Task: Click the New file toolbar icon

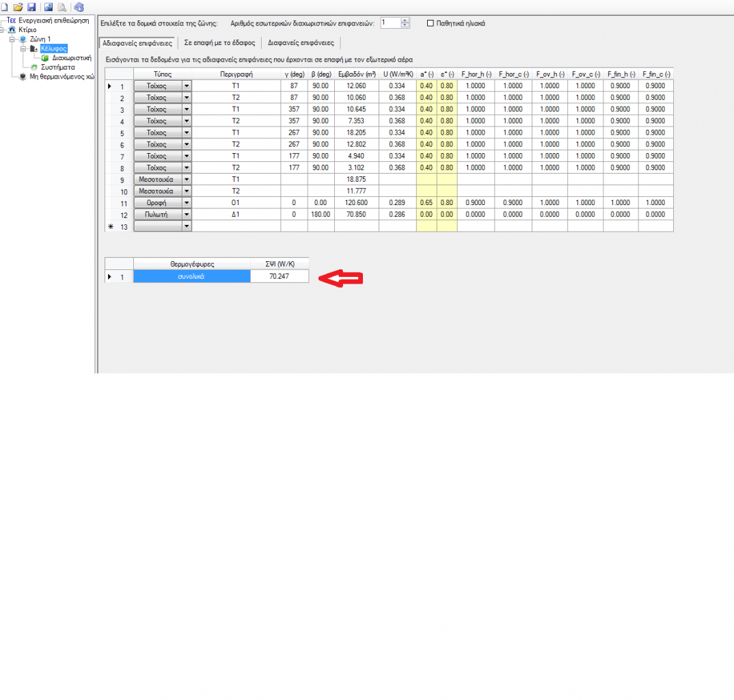Action: coord(5,7)
